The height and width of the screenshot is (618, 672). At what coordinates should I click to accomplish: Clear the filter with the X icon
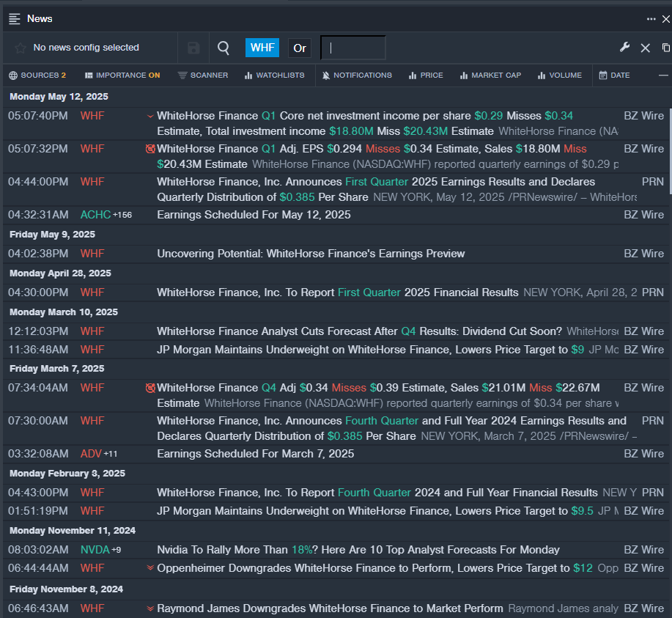coord(645,48)
